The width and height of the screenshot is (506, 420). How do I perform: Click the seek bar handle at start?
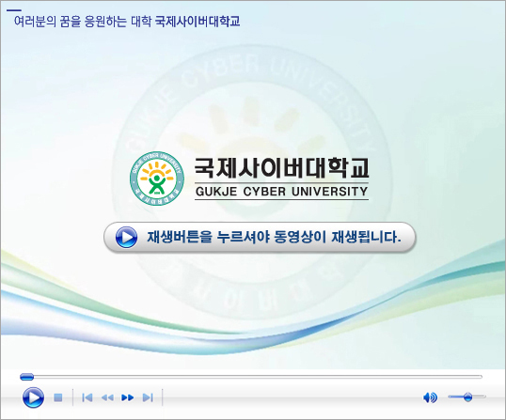point(26,377)
